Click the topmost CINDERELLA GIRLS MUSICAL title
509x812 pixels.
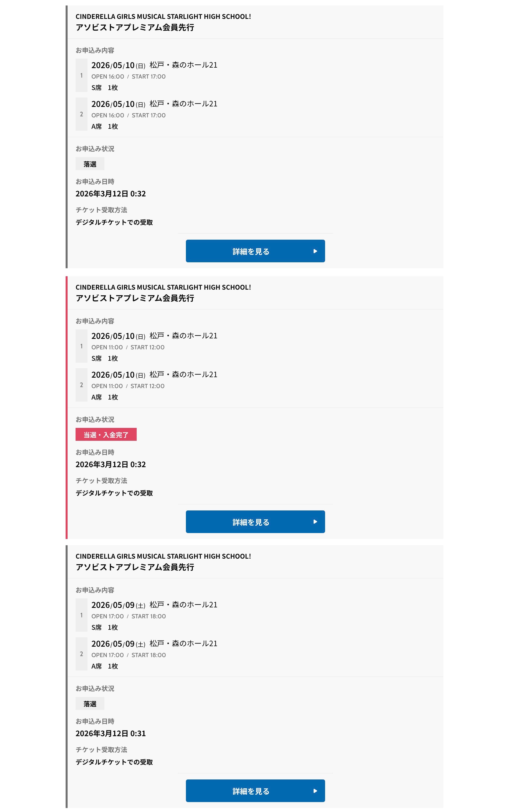[x=163, y=16]
